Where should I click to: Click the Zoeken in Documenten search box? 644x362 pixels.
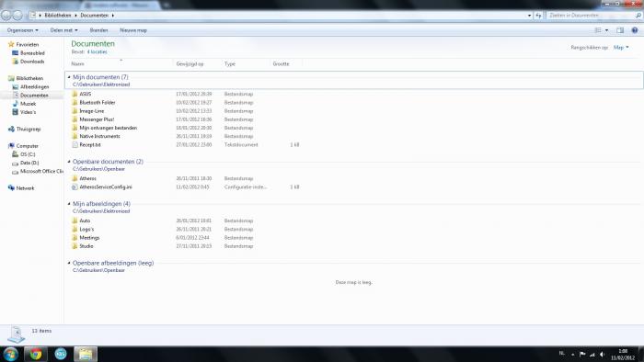point(591,16)
